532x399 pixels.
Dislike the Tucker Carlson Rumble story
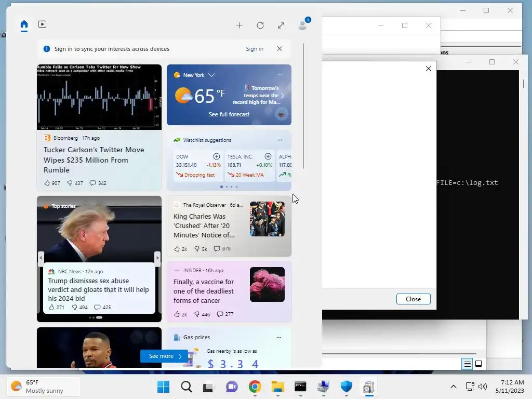click(75, 183)
